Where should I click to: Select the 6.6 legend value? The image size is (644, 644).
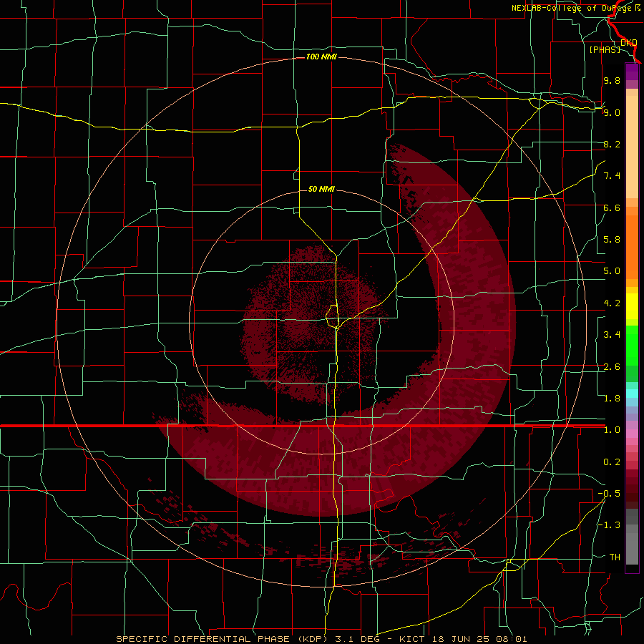[x=612, y=208]
